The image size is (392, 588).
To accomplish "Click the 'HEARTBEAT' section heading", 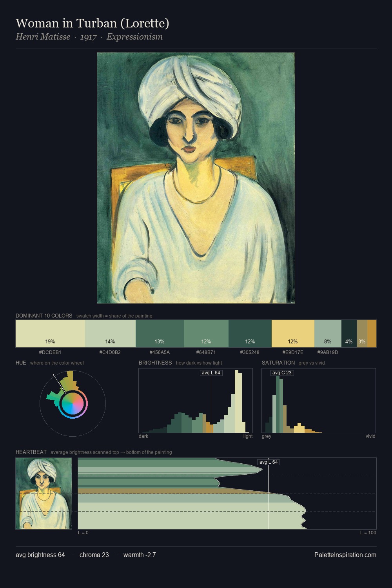I will coord(31,452).
